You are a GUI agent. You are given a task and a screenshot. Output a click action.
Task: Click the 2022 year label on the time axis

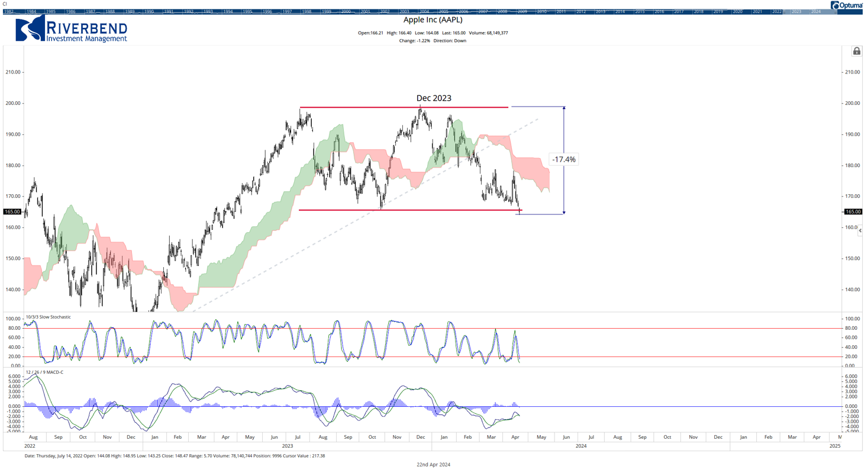coord(30,445)
